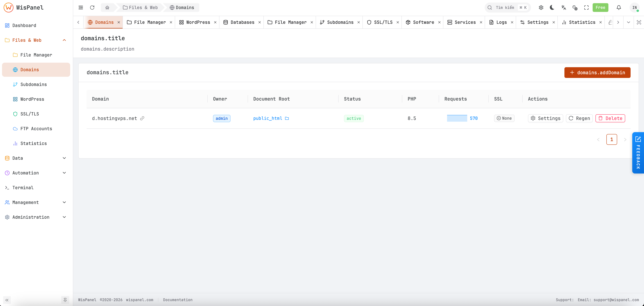644x306 pixels.
Task: Click the home breadcrumb icon
Action: 107,8
